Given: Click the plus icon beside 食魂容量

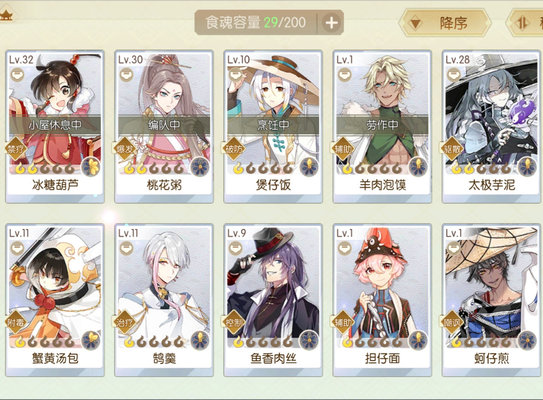Looking at the screenshot, I should coord(331,23).
